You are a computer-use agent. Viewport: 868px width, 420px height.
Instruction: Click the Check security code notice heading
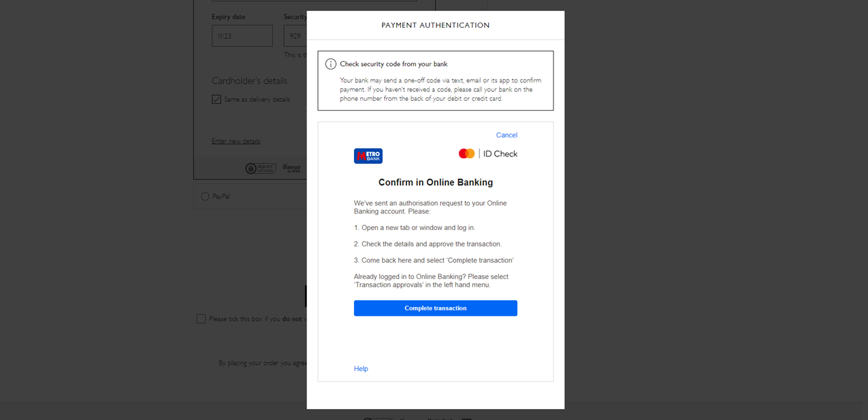tap(393, 64)
